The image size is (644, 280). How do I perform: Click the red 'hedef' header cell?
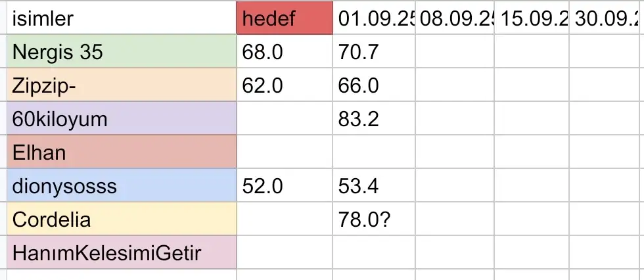[284, 18]
